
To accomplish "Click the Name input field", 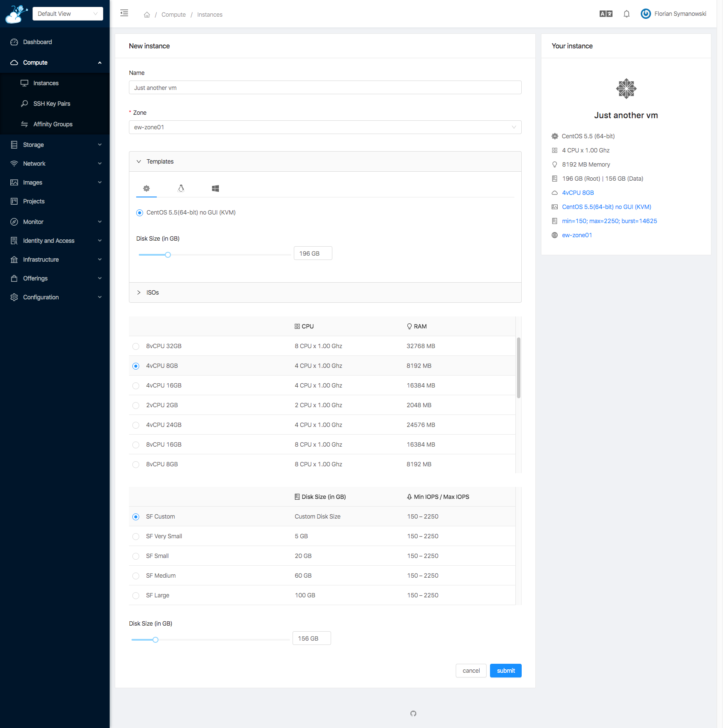I will coord(325,87).
